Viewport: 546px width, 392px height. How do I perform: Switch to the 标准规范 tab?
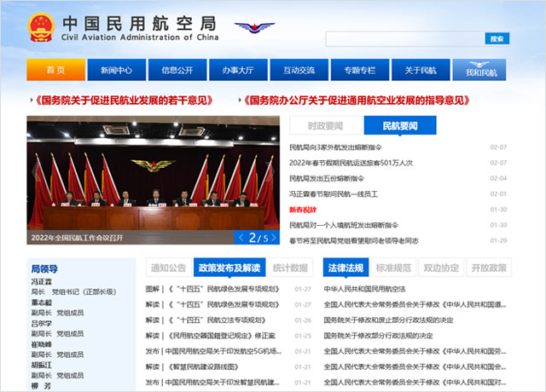[393, 268]
